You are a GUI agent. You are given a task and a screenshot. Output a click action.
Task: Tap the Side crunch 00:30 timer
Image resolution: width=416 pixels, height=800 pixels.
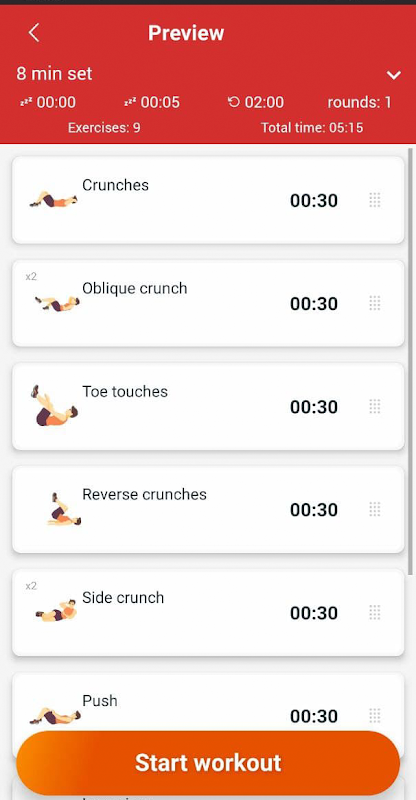coord(314,613)
